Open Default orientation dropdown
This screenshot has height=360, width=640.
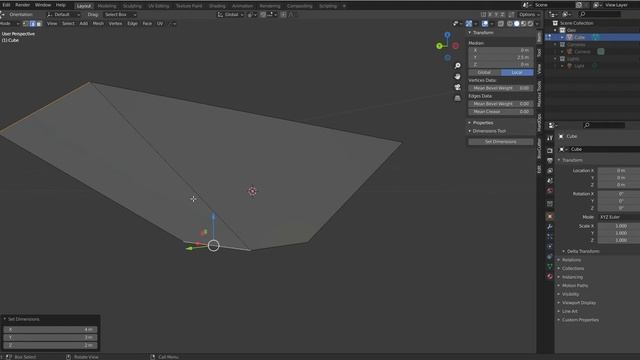pos(63,14)
